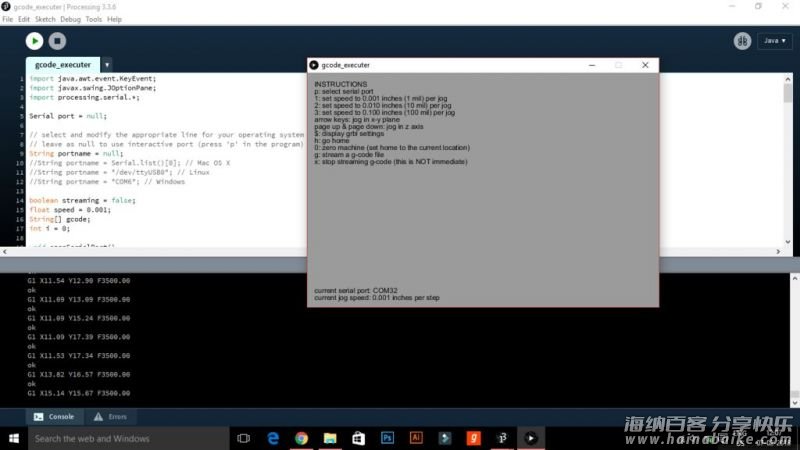Open Google Chrome from the taskbar
The width and height of the screenshot is (800, 450).
point(301,438)
